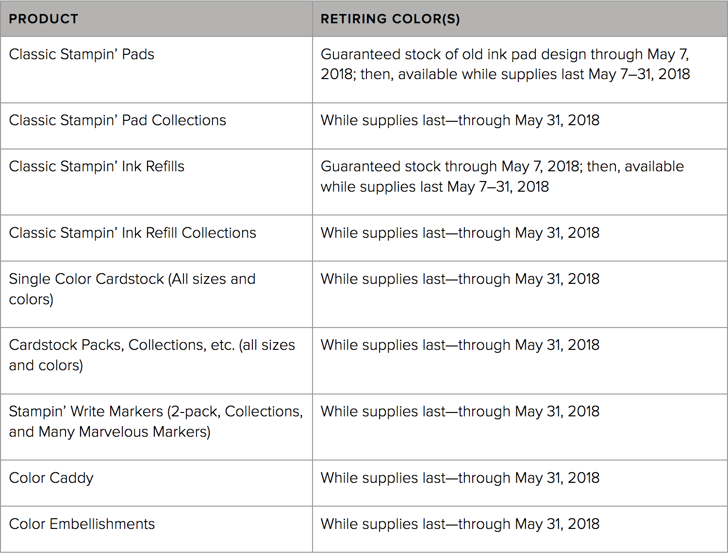Viewport: 728px width, 560px height.
Task: Click retiring date for Ink Refill Collections row
Action: coord(460,233)
